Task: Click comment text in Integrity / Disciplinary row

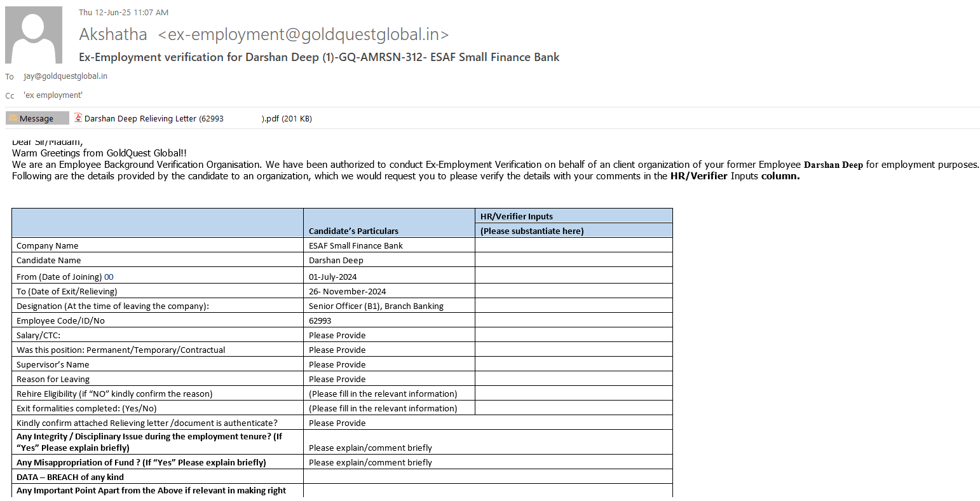Action: click(x=371, y=448)
